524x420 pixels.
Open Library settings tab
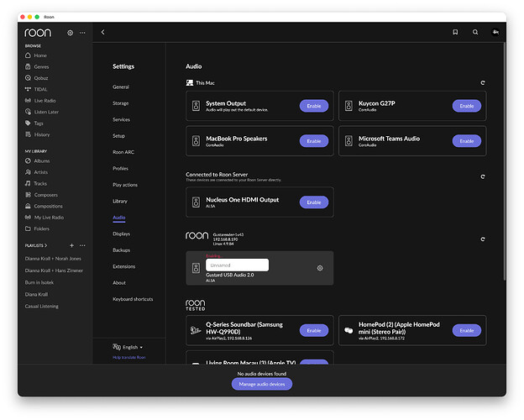[x=120, y=202]
